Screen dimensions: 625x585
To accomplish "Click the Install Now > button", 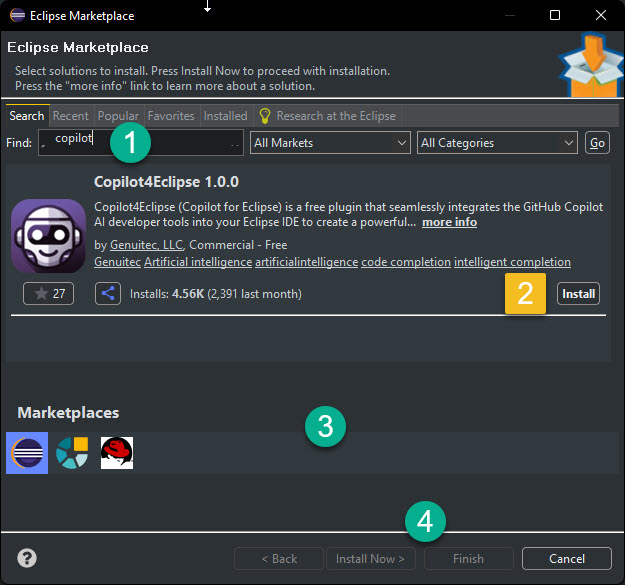I will [371, 558].
